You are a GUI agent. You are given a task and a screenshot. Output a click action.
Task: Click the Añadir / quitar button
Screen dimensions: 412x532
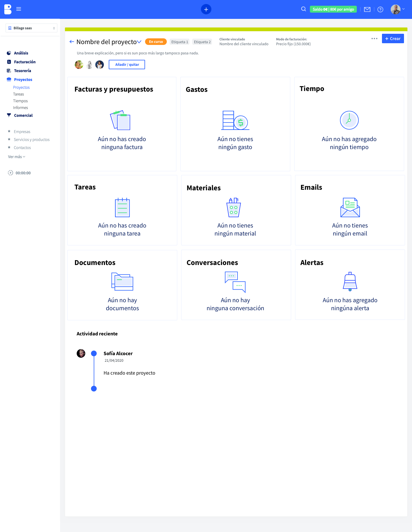coord(127,65)
